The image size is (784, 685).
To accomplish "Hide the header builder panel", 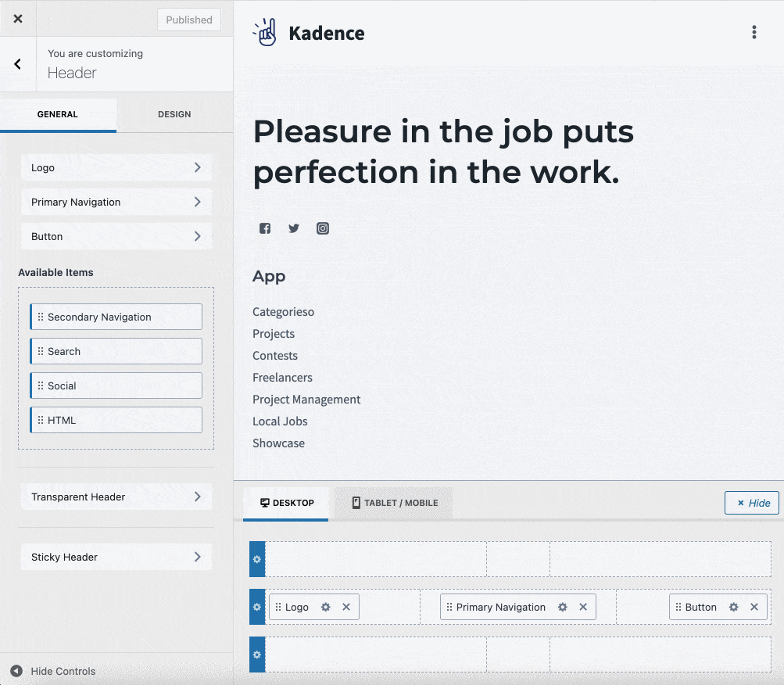I will (751, 503).
